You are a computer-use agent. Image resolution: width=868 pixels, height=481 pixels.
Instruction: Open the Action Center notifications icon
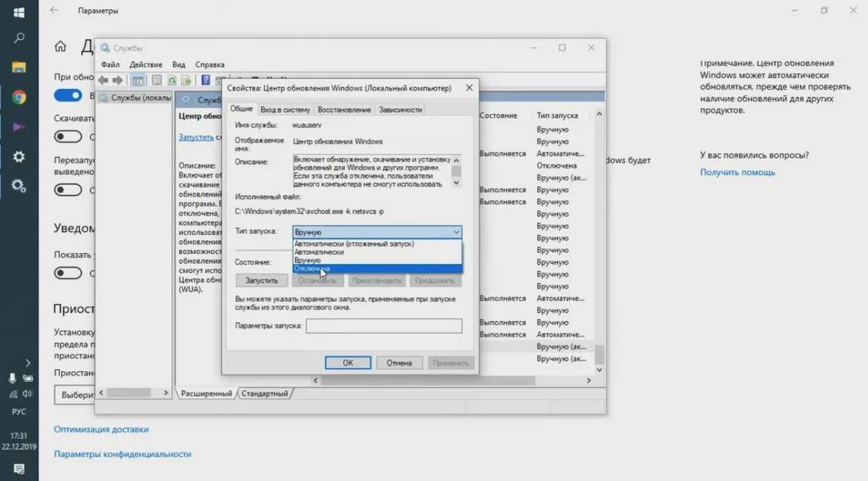[19, 469]
